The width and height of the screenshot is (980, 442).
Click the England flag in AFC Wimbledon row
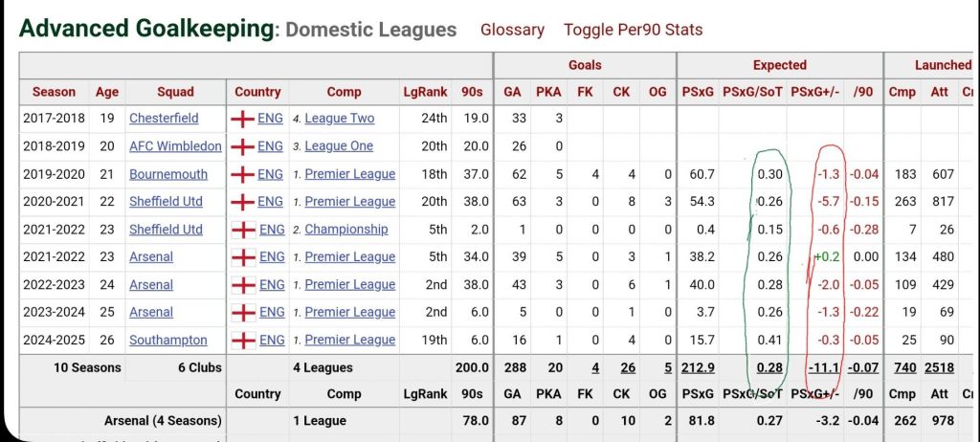point(244,146)
